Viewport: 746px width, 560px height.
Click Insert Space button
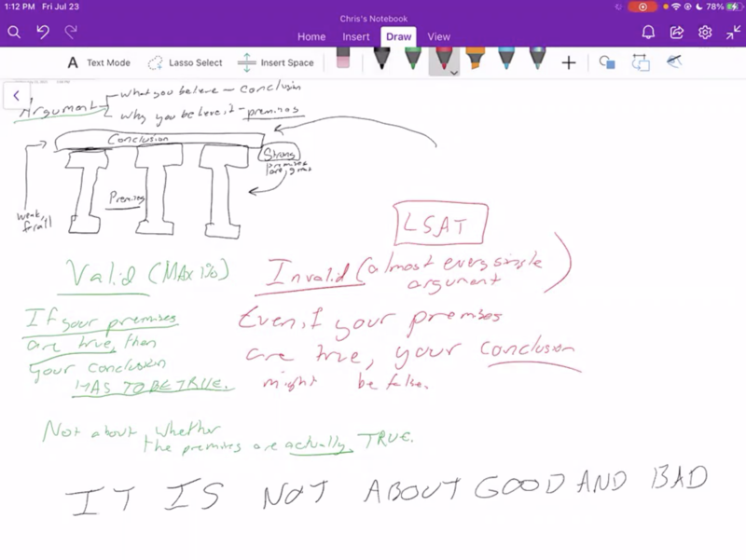(276, 62)
